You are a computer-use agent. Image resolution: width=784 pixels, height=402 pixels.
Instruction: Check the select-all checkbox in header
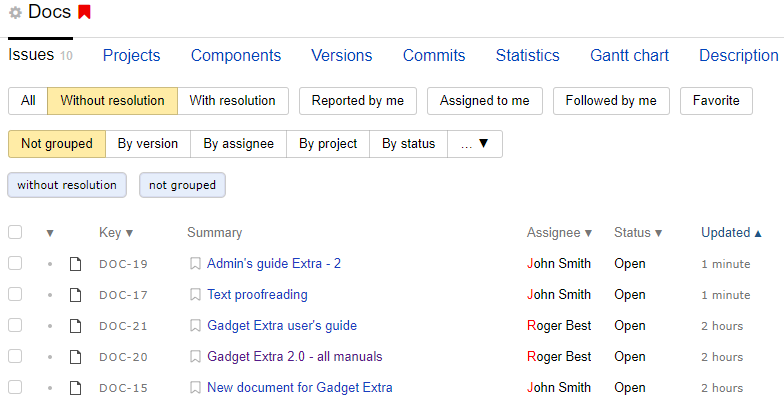tap(15, 232)
